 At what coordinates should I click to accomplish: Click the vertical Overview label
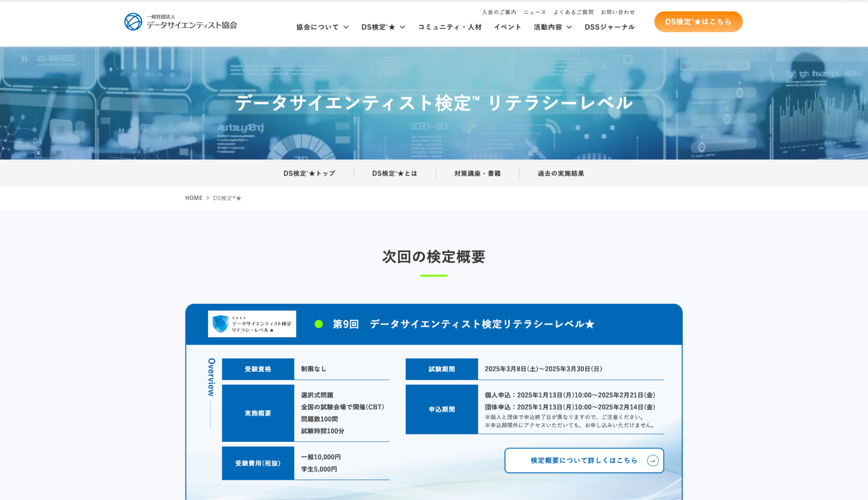[x=211, y=377]
